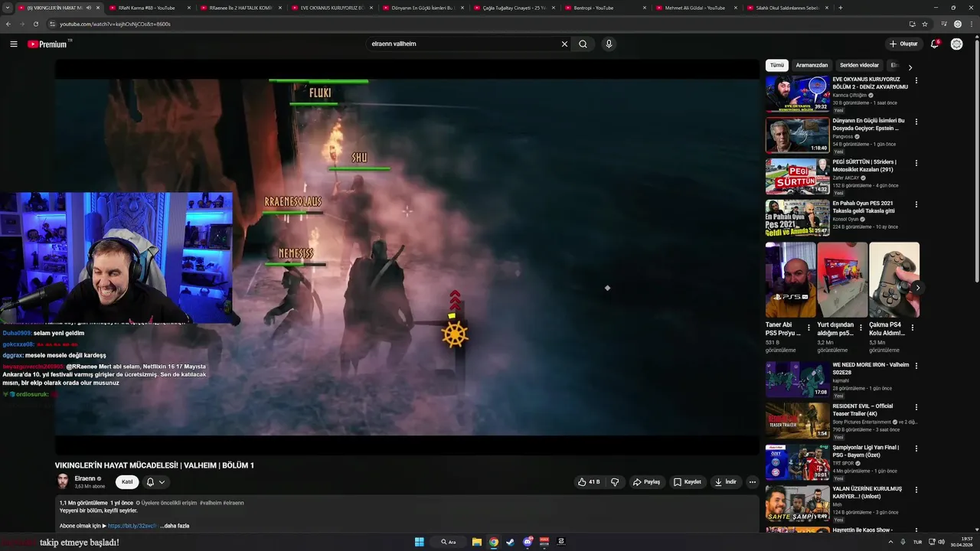The image size is (980, 551).
Task: Open the bit.ly subscribe link in description
Action: 132,526
